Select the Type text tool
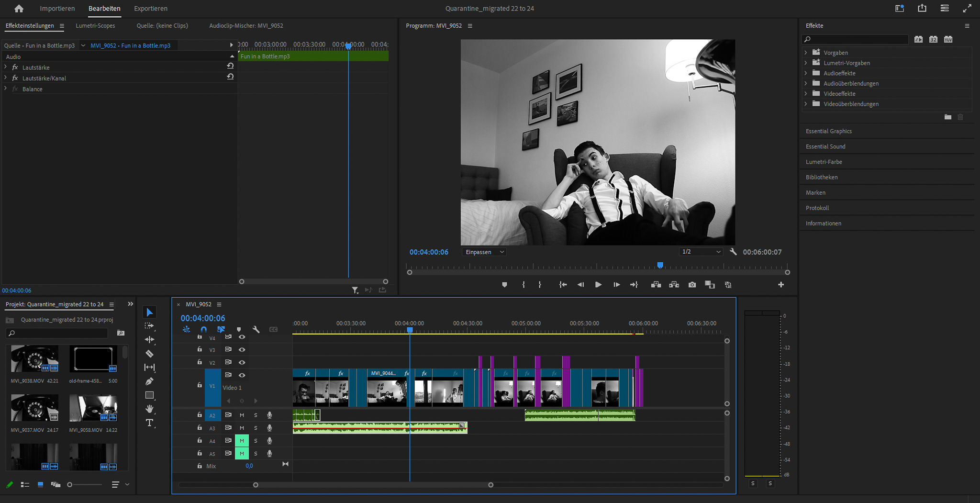This screenshot has width=980, height=503. click(149, 423)
